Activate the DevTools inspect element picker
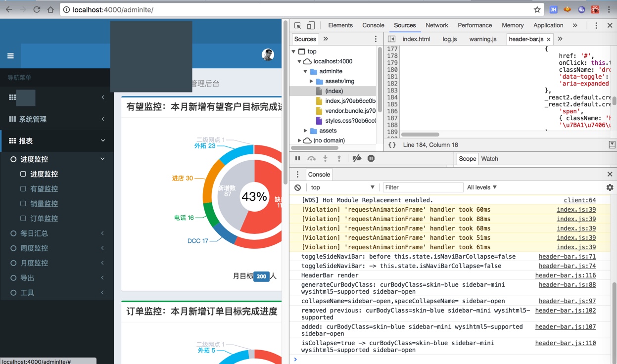 click(297, 25)
